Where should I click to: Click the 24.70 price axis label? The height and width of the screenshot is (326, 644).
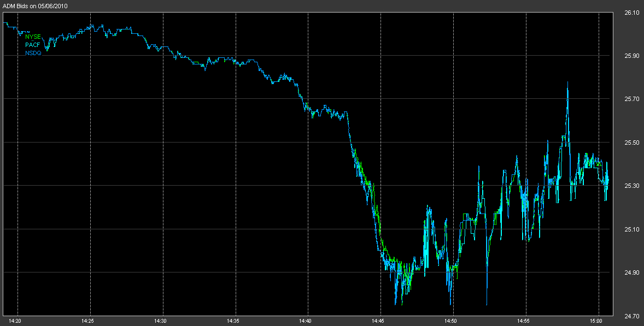[631, 316]
